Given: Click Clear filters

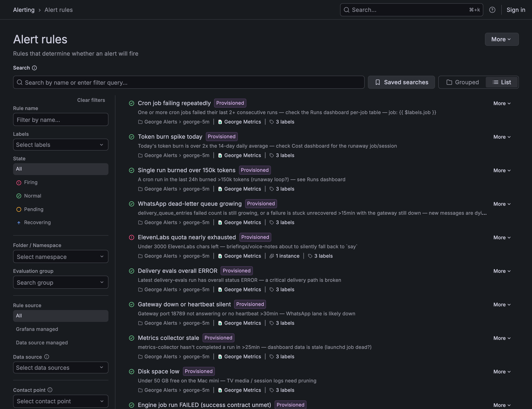Looking at the screenshot, I should [x=91, y=100].
